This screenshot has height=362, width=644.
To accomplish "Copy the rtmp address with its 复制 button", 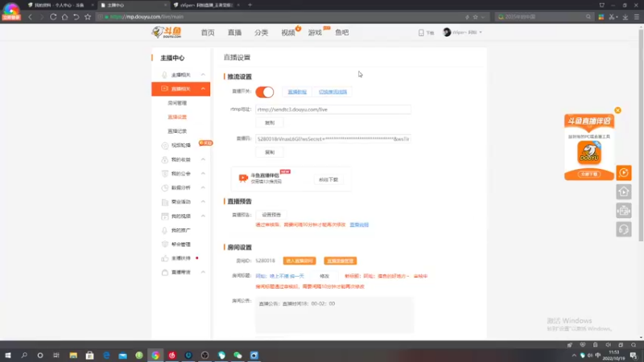I will [x=270, y=123].
